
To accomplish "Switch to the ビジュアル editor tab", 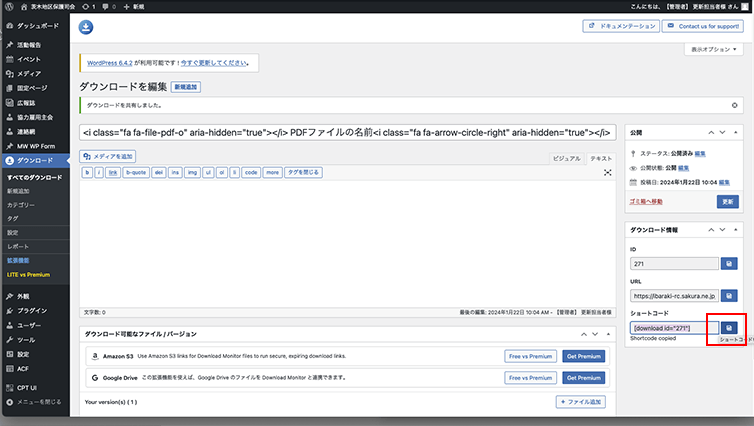I will click(566, 158).
